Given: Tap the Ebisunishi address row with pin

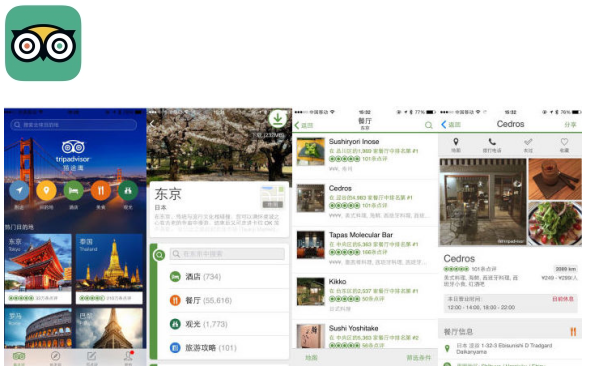Looking at the screenshot, I should [x=510, y=349].
